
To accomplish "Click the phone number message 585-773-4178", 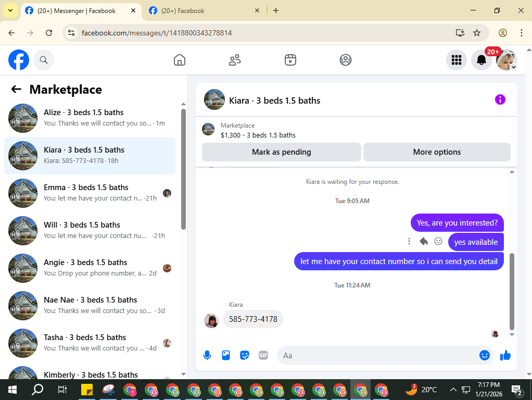I will tap(253, 319).
